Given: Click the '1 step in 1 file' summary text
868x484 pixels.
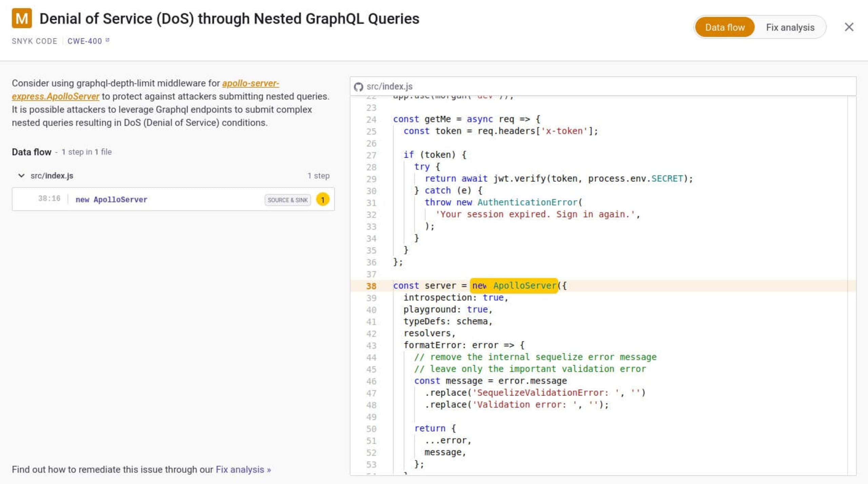Looking at the screenshot, I should tap(86, 152).
